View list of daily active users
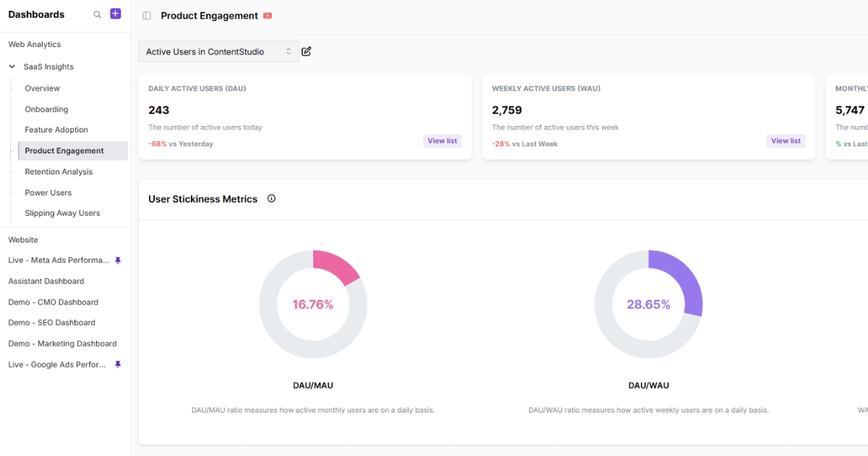This screenshot has width=868, height=456. [x=442, y=140]
